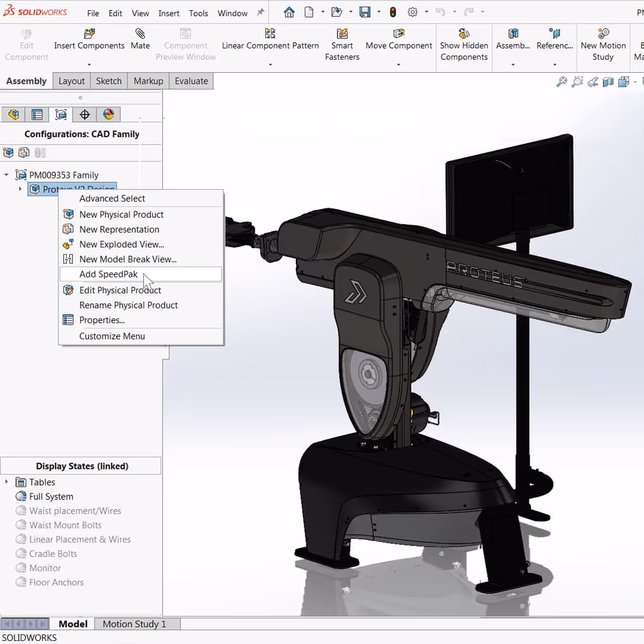
Task: Select Advanced Select entry
Action: [x=141, y=199]
